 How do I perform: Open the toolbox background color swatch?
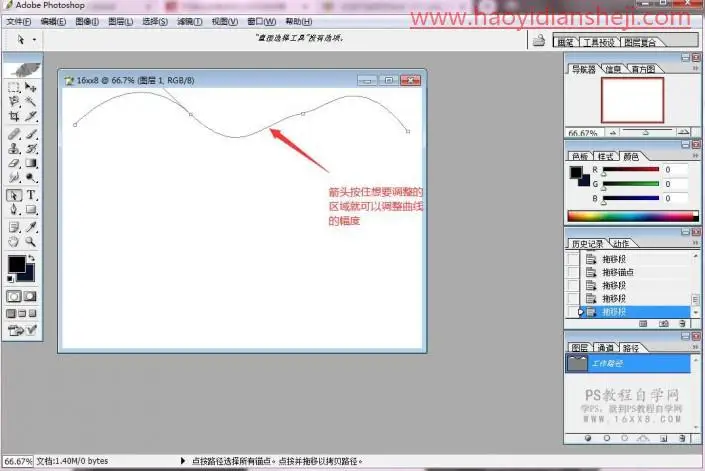point(29,276)
